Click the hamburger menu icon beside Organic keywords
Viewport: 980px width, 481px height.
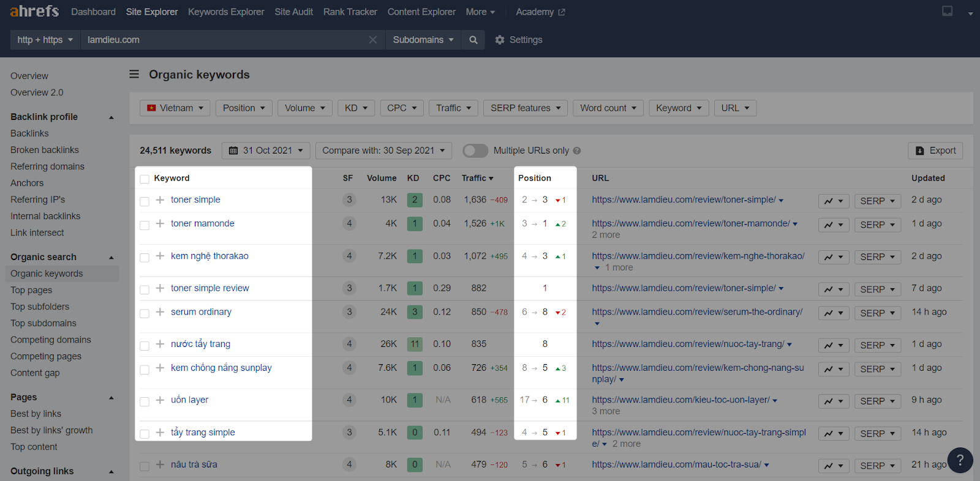134,74
